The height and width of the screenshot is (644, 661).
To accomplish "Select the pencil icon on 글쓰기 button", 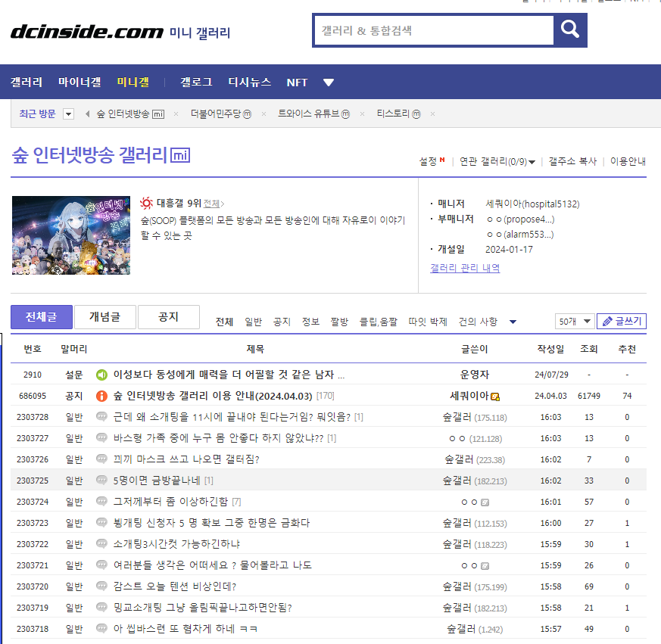I will [x=606, y=321].
